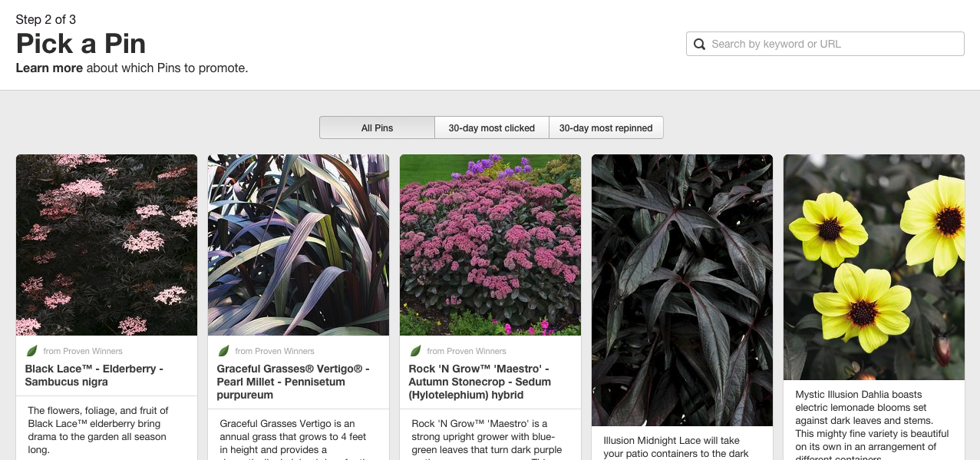The image size is (980, 460).
Task: Click the magnifying glass search icon
Action: tap(699, 45)
